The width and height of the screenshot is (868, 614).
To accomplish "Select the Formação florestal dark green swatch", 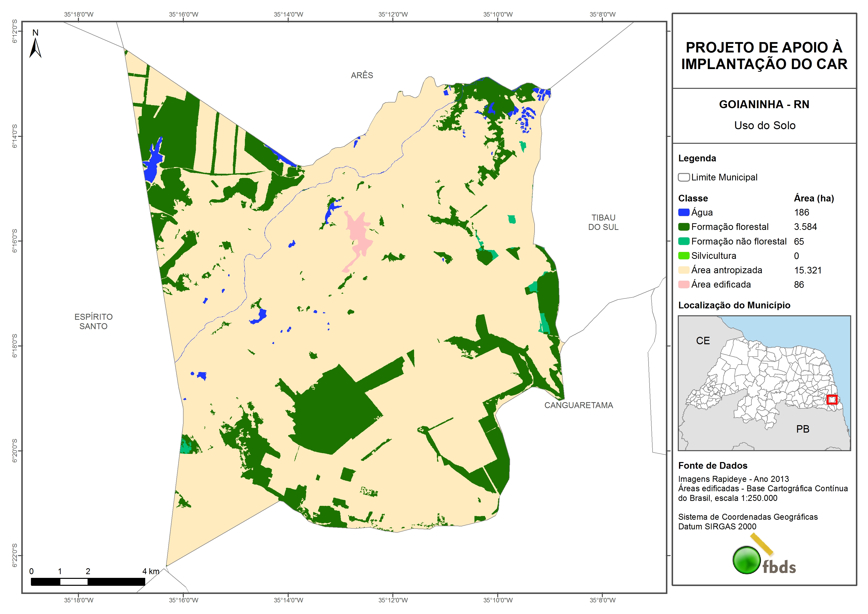I will pyautogui.click(x=683, y=227).
